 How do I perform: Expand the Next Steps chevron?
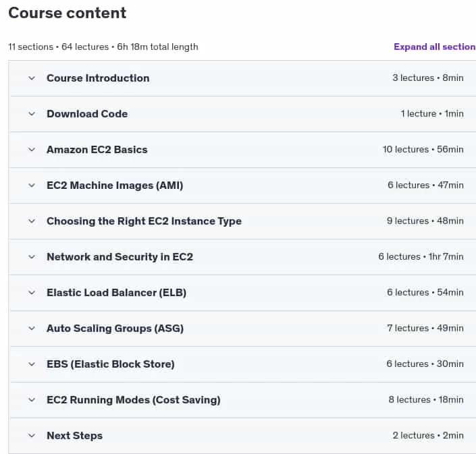click(32, 436)
